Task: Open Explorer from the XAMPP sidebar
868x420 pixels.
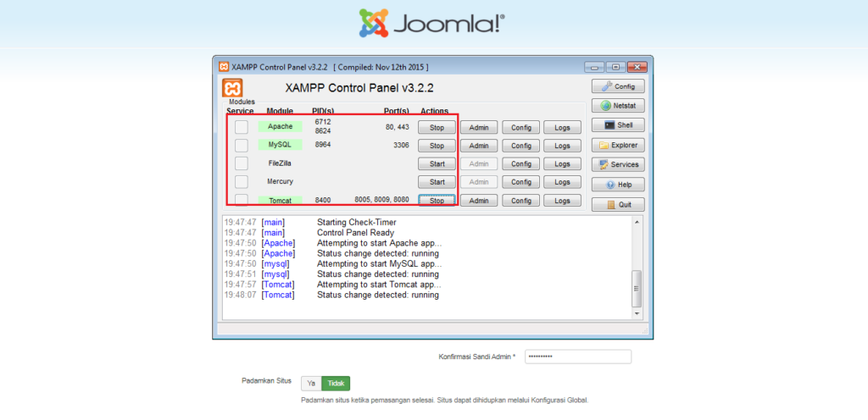Action: click(x=618, y=146)
